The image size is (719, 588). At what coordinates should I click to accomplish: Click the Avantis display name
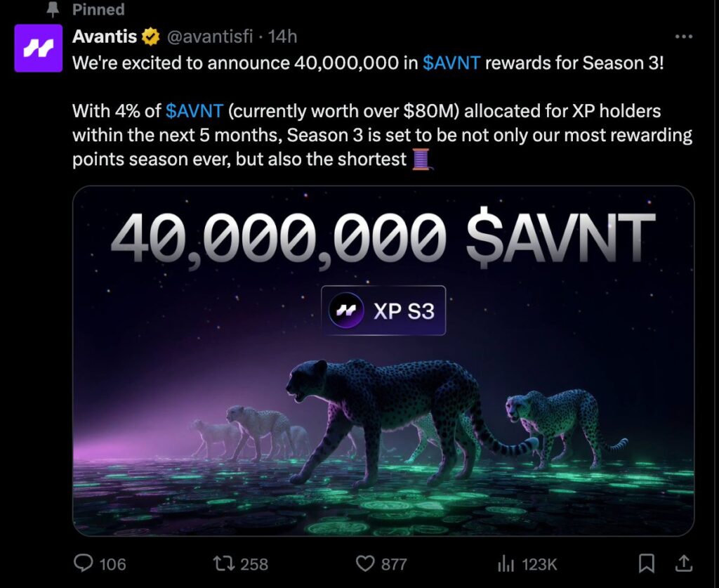[105, 37]
